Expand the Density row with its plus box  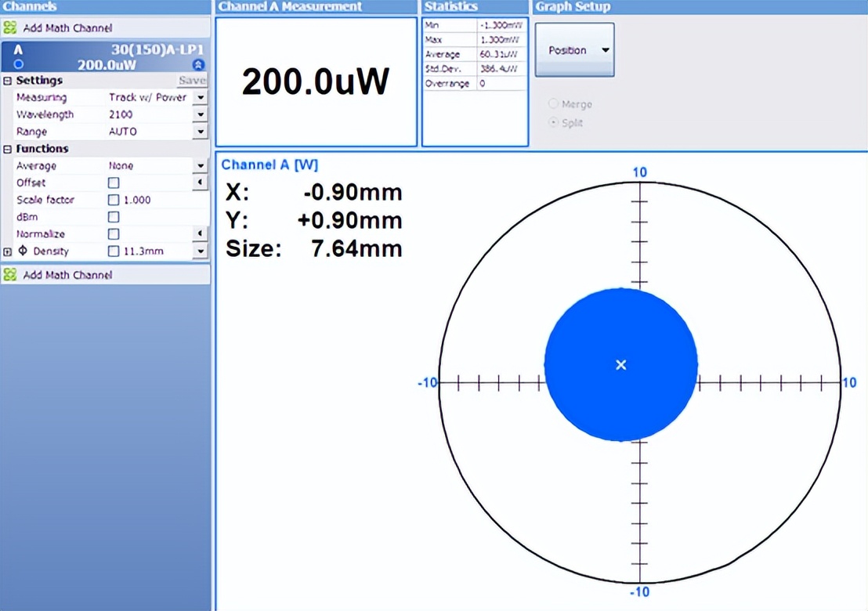coord(6,251)
